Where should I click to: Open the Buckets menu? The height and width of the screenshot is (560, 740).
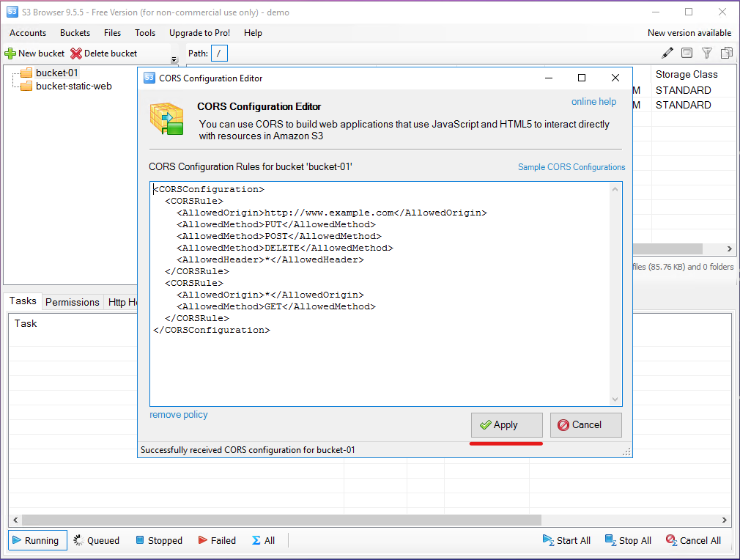pos(75,33)
